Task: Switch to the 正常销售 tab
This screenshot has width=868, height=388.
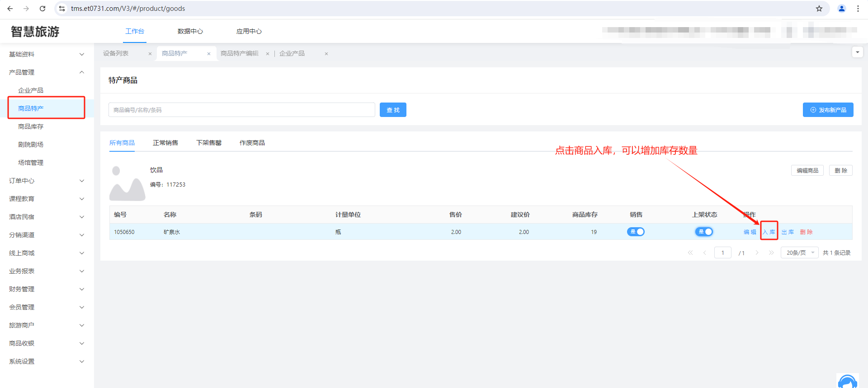Action: pos(165,143)
